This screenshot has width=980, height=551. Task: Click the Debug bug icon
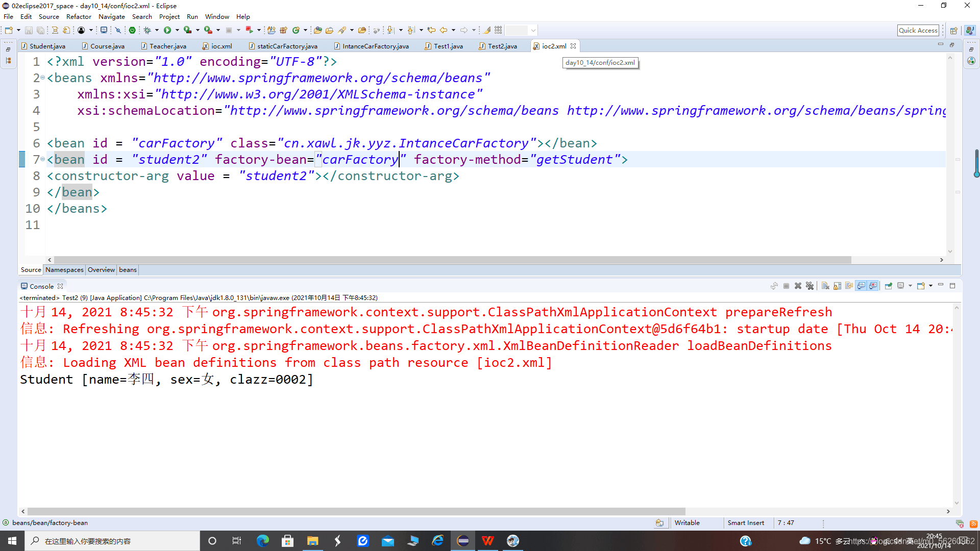pos(148,31)
